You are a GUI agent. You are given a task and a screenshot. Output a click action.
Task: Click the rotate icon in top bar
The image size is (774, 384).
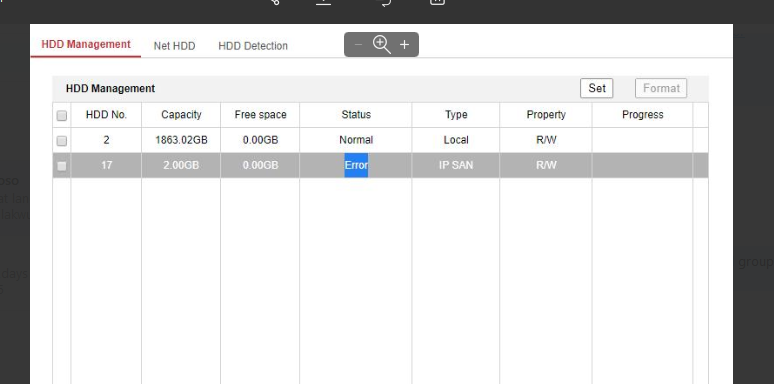point(385,2)
